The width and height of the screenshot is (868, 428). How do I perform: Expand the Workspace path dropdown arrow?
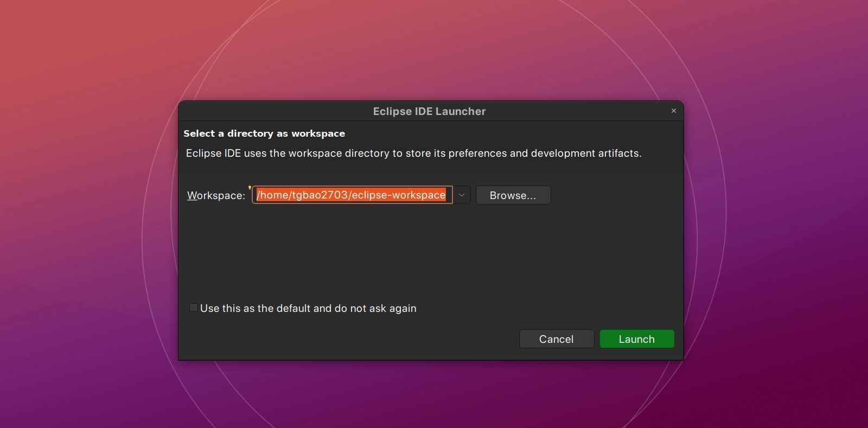coord(462,195)
